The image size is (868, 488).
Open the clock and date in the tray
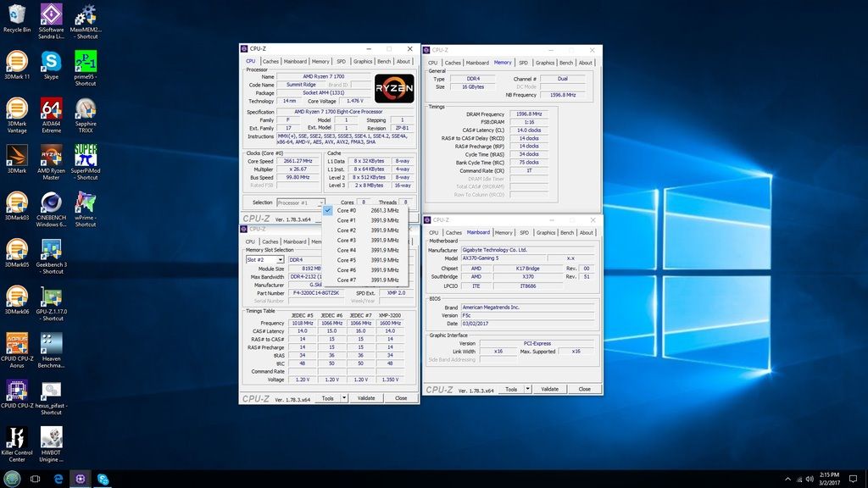(829, 479)
